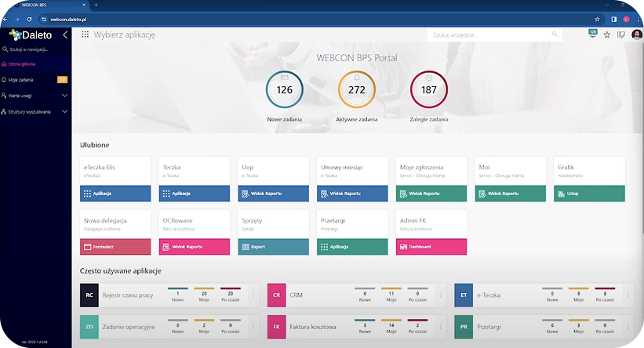Click Wybierz aplikację header text
Screen dimensions: 644x348
point(125,35)
